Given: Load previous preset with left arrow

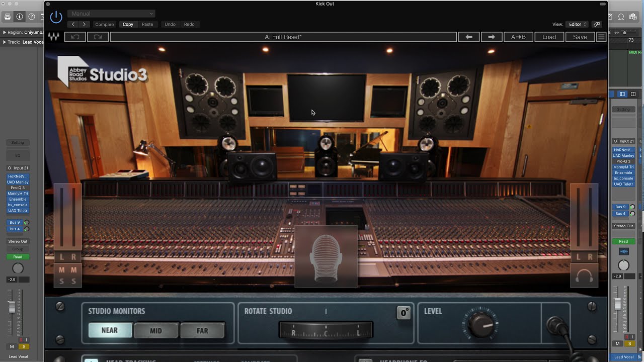Looking at the screenshot, I should tap(469, 37).
